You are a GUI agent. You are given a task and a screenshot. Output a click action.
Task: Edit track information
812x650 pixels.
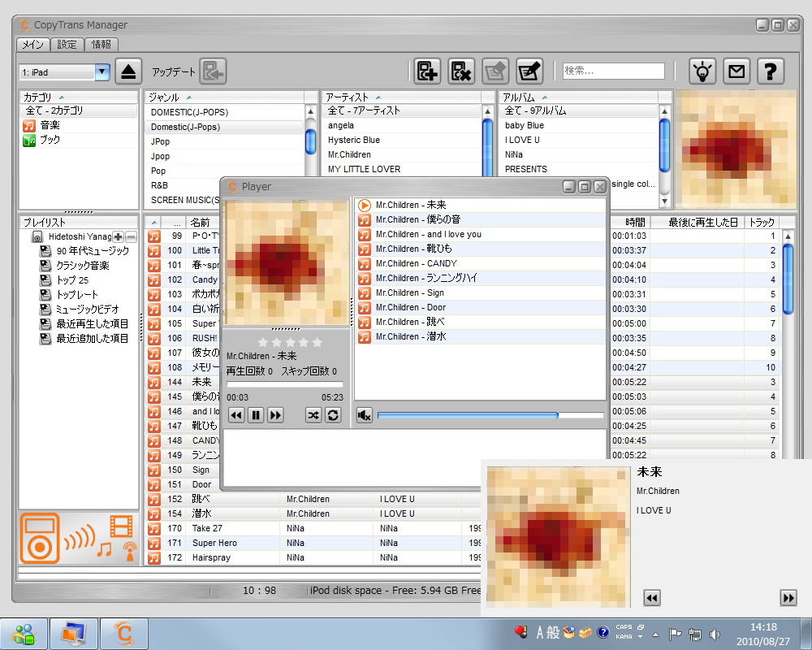coord(529,71)
